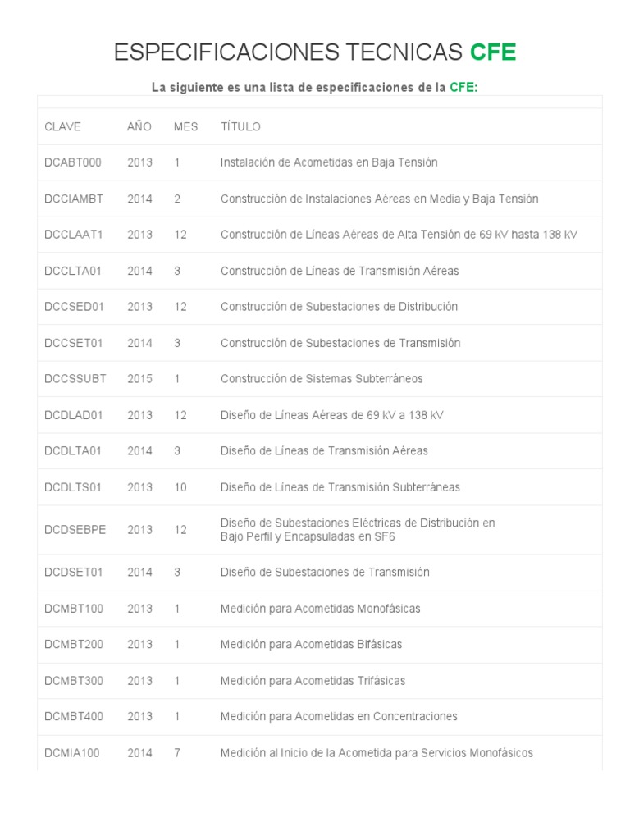This screenshot has height=840, width=630.
Task: Click the AÑO column header
Action: click(139, 126)
